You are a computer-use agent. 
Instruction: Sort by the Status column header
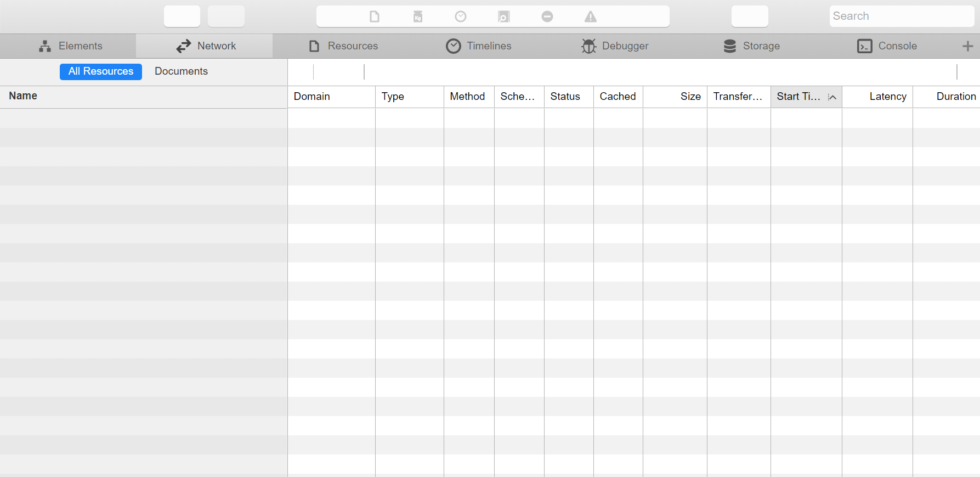pyautogui.click(x=569, y=97)
